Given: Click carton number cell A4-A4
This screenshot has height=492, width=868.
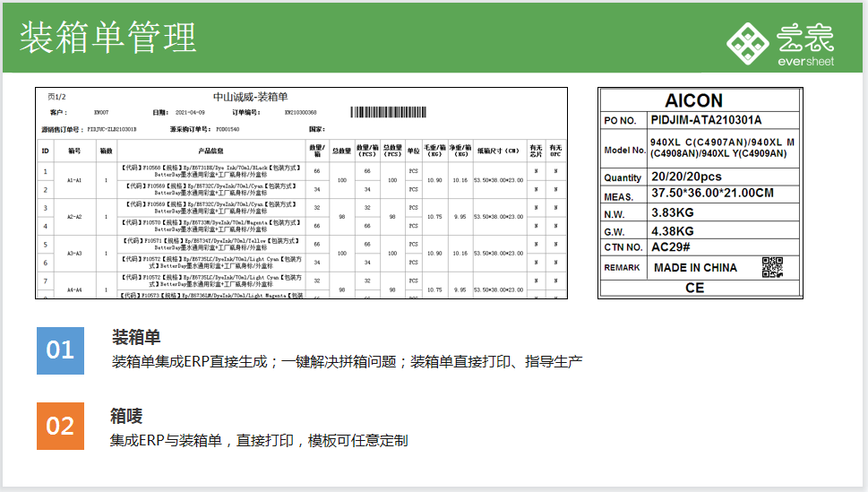Looking at the screenshot, I should (x=74, y=289).
